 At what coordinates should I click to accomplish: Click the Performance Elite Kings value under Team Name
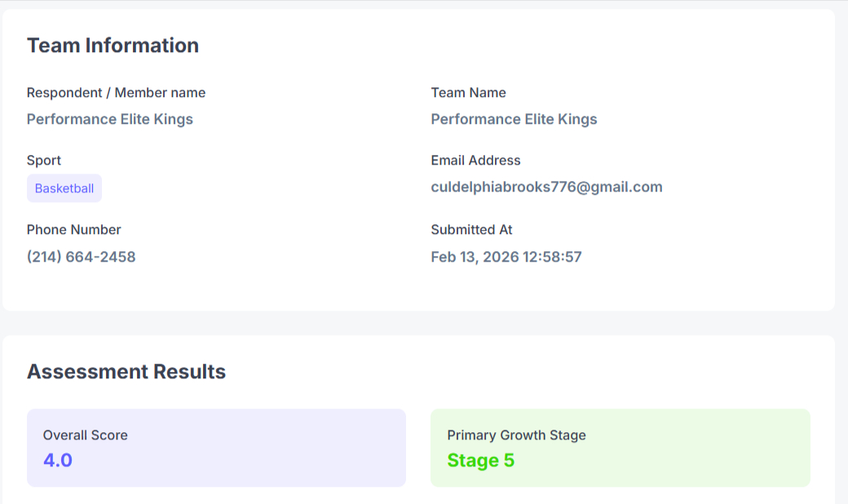(x=514, y=119)
